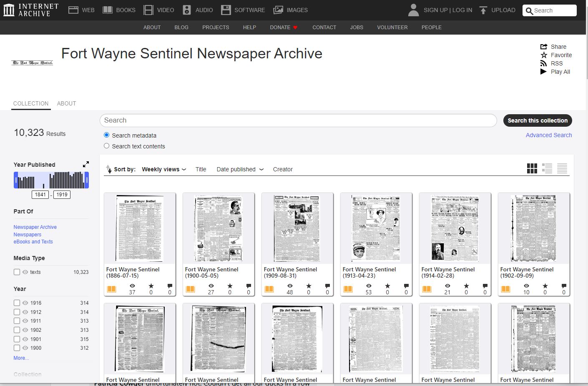Check the texts media type box
Viewport: 588px width, 386px height.
pyautogui.click(x=17, y=272)
